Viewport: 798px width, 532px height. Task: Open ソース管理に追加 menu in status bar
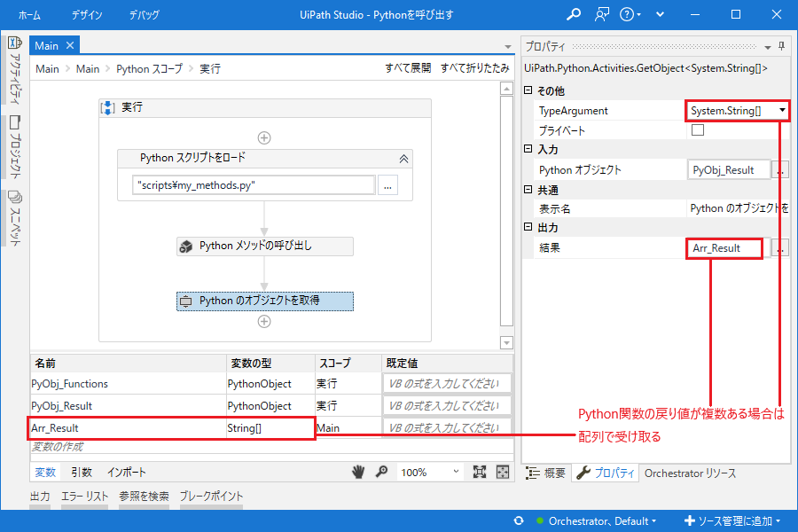(x=731, y=520)
